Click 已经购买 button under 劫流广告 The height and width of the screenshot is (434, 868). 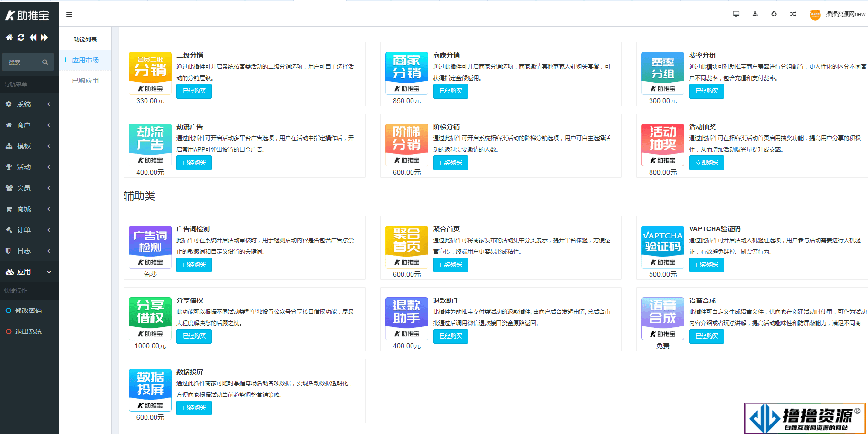point(194,163)
